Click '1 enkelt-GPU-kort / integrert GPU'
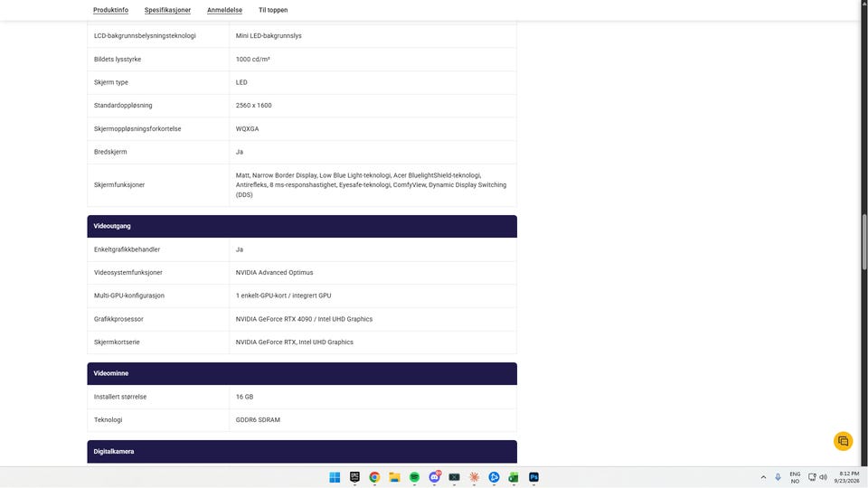Viewport: 868px width, 488px height. pyautogui.click(x=283, y=296)
